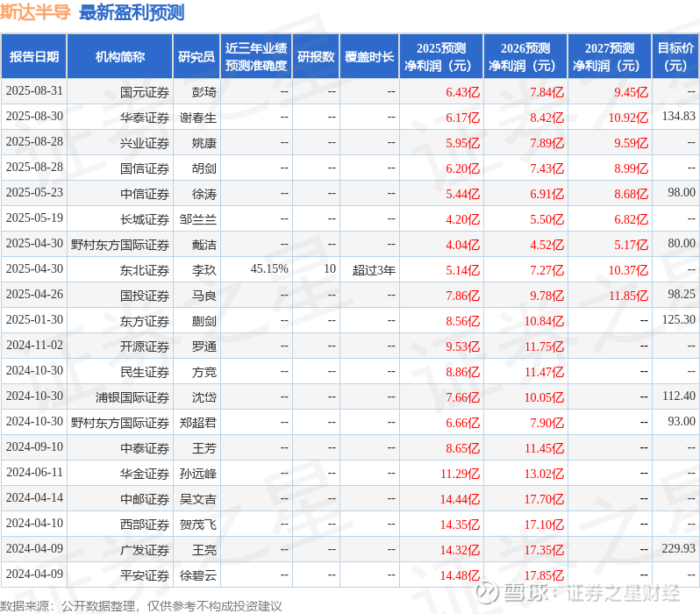Click the 6.43亿 2025 profit value
The width and height of the screenshot is (700, 614).
[x=462, y=92]
